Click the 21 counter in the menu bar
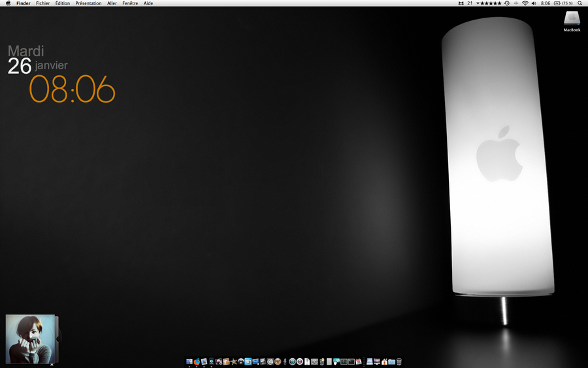This screenshot has width=588, height=368. tap(470, 3)
